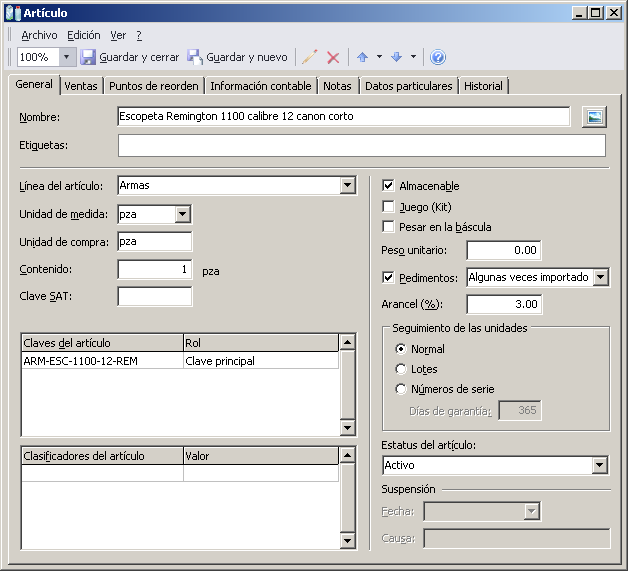The image size is (628, 571).
Task: Click the pencil edit icon in toolbar
Action: coord(310,58)
